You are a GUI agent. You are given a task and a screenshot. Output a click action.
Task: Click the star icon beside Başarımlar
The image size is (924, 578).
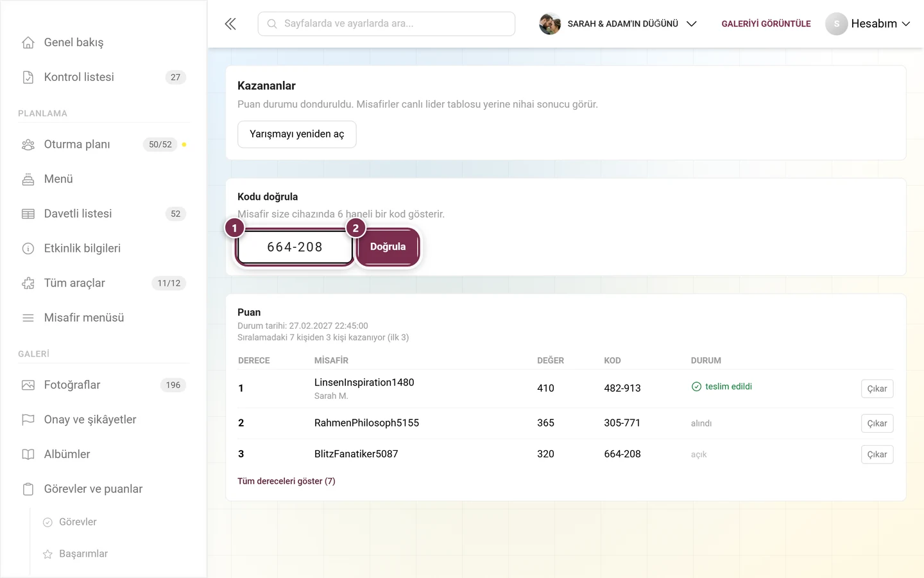[47, 554]
